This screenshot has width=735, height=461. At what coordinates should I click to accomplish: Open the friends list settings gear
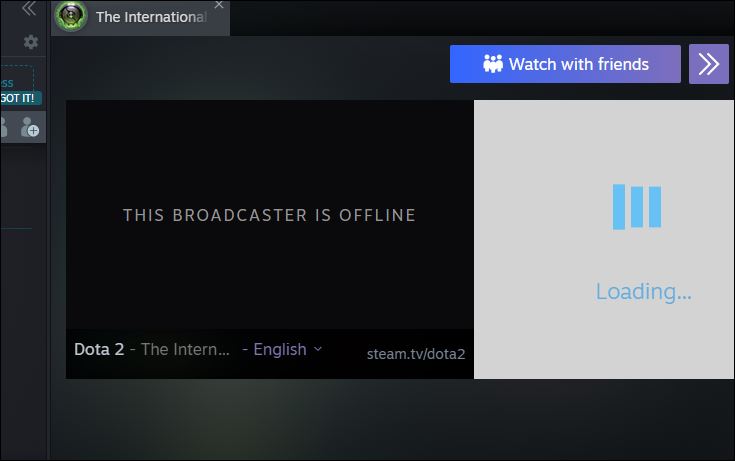tap(31, 42)
